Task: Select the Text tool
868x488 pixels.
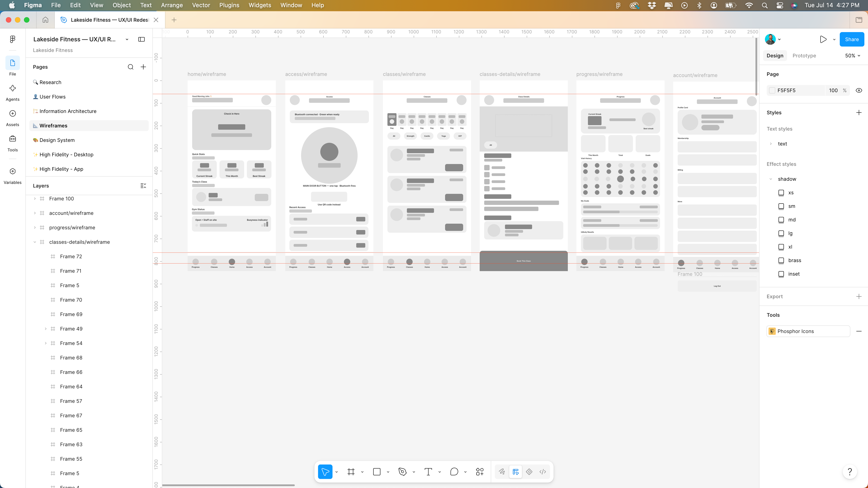Action: click(x=428, y=472)
